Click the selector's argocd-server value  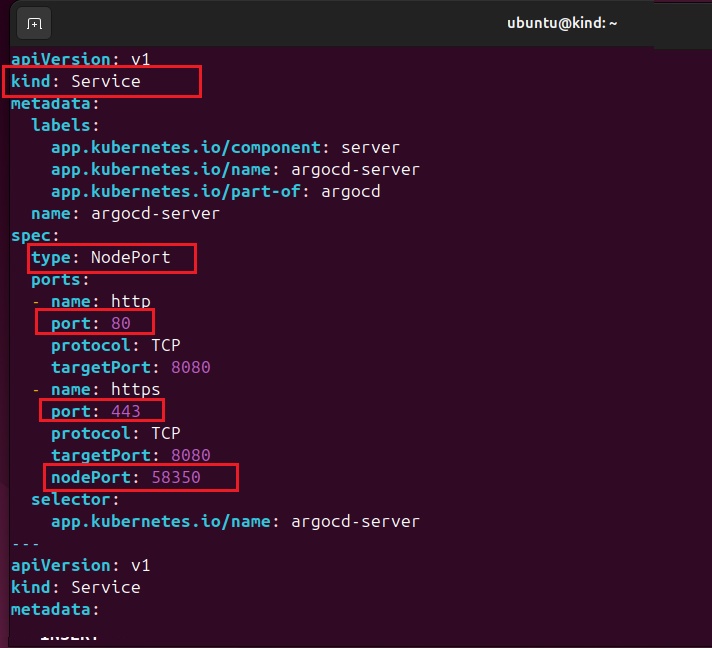[355, 521]
